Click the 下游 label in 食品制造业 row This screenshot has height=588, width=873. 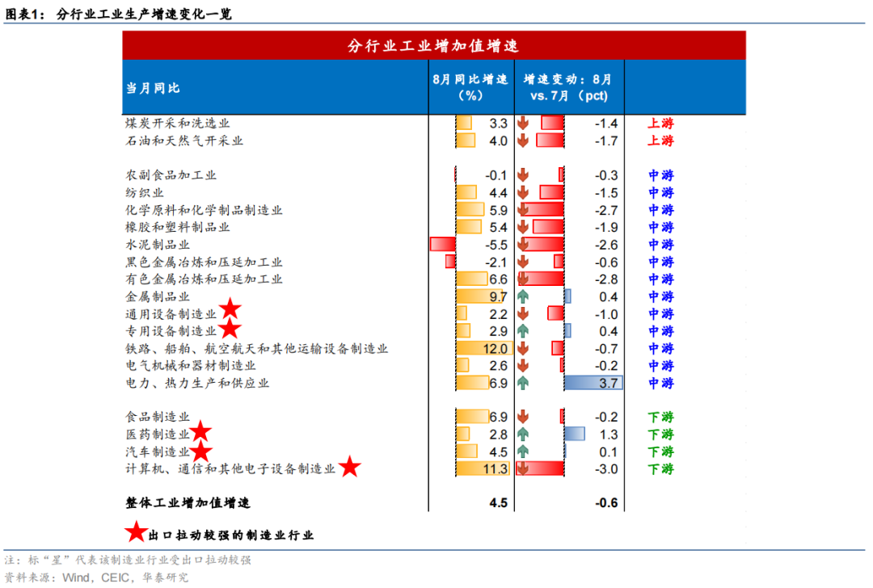tap(661, 417)
